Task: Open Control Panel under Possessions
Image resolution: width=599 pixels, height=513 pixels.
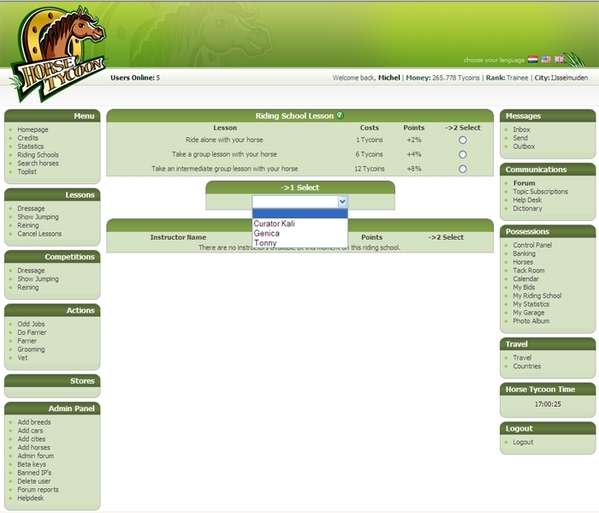Action: tap(532, 245)
